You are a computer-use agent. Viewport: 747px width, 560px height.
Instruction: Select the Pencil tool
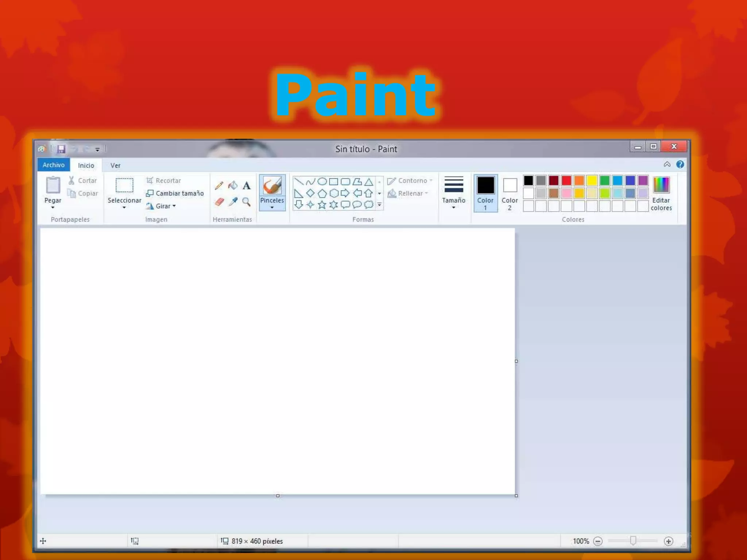click(219, 186)
